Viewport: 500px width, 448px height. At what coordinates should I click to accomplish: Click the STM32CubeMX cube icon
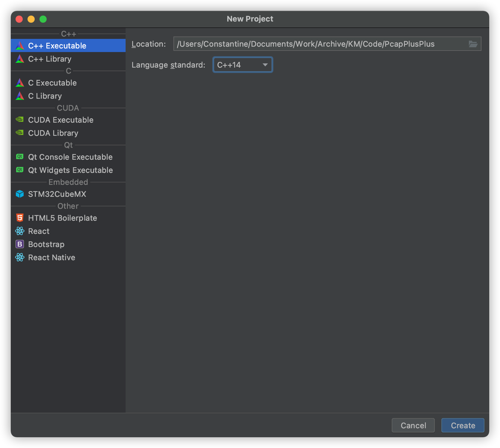point(20,194)
